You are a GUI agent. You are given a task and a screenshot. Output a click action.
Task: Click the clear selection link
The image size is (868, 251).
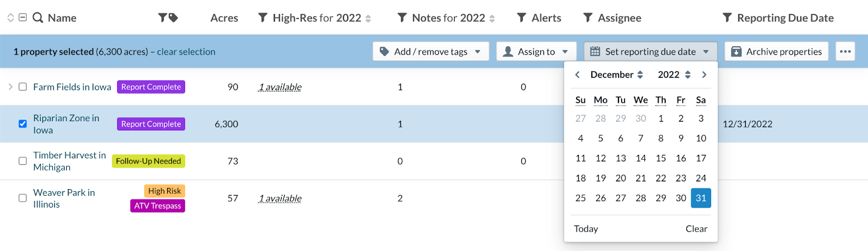click(x=186, y=52)
